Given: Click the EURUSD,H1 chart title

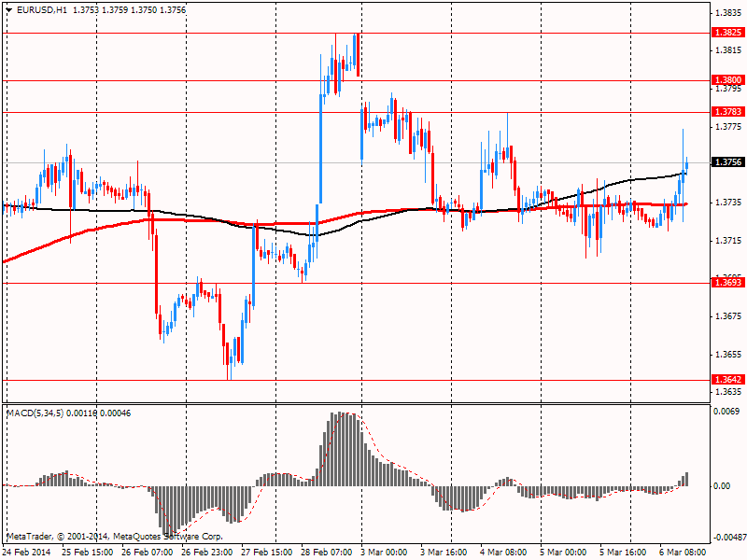Looking at the screenshot, I should tap(41, 10).
